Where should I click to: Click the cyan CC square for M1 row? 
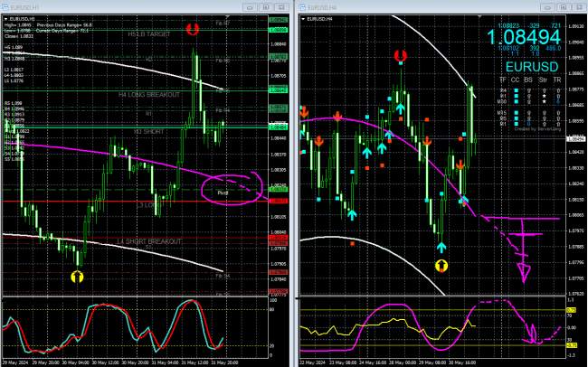point(516,124)
